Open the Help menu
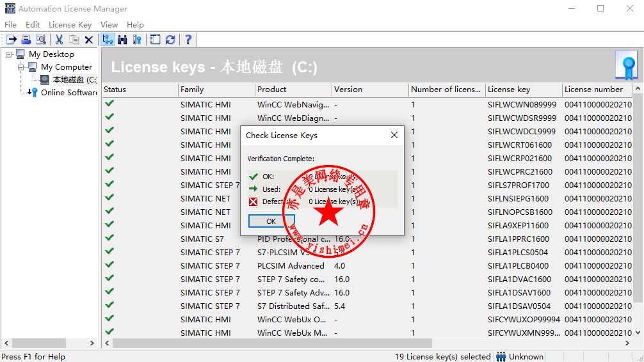Viewport: 644px width, 362px height. click(135, 25)
